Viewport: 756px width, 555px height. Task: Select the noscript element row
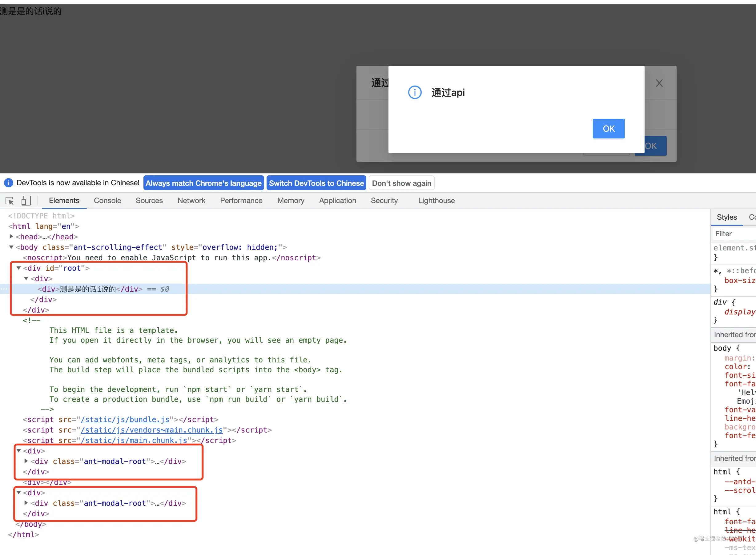172,258
